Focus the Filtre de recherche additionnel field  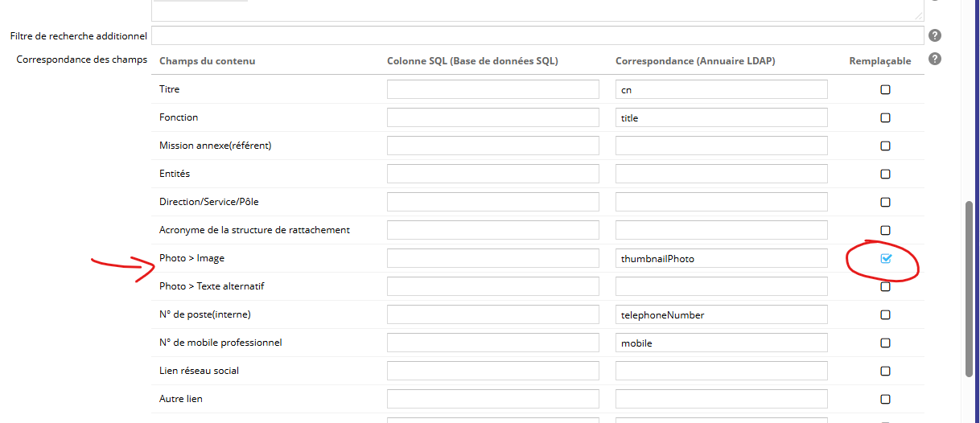pos(537,35)
